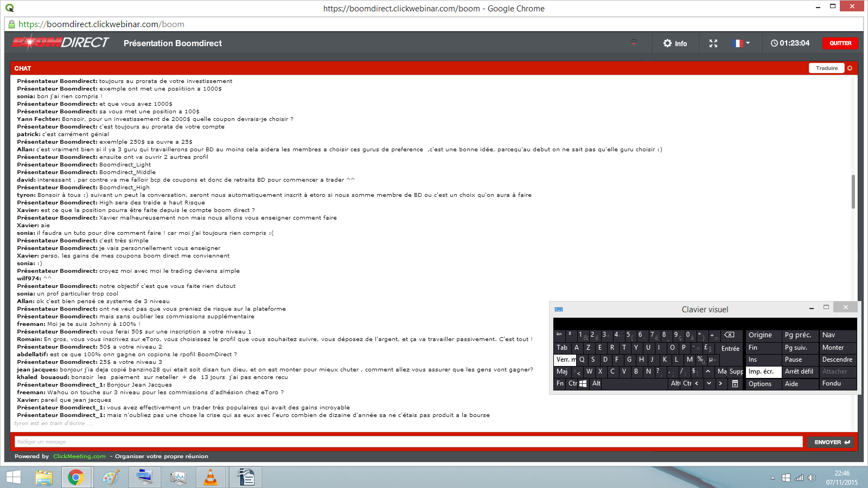Screen dimensions: 868x488
Task: Open Options on the visual keyboard
Action: (760, 384)
